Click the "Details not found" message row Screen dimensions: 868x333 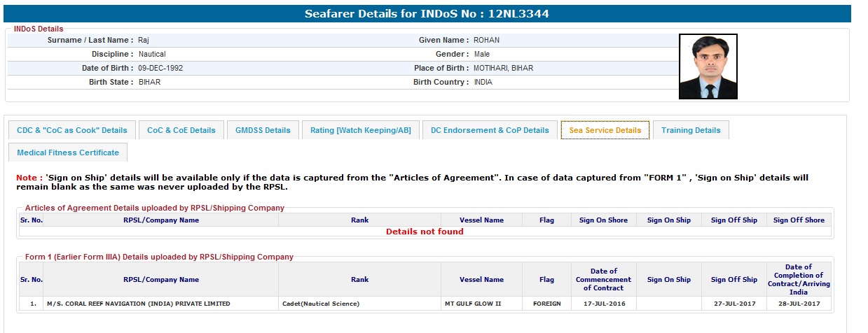425,232
